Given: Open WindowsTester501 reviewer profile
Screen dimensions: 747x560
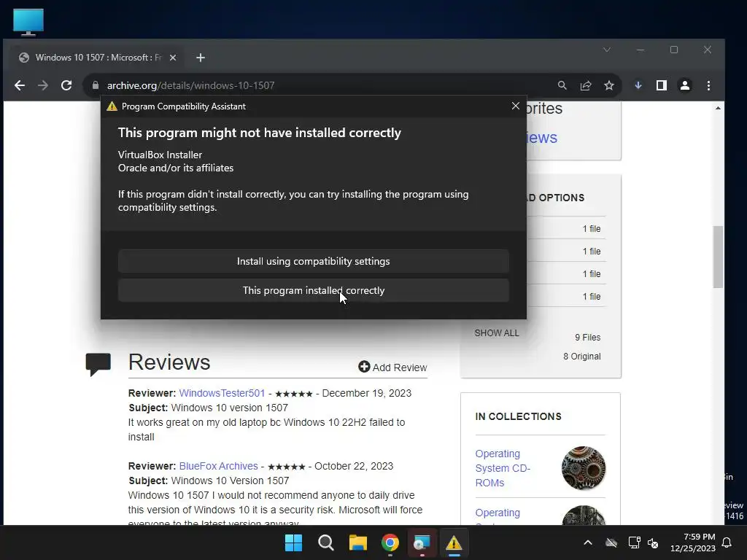Looking at the screenshot, I should pyautogui.click(x=222, y=393).
